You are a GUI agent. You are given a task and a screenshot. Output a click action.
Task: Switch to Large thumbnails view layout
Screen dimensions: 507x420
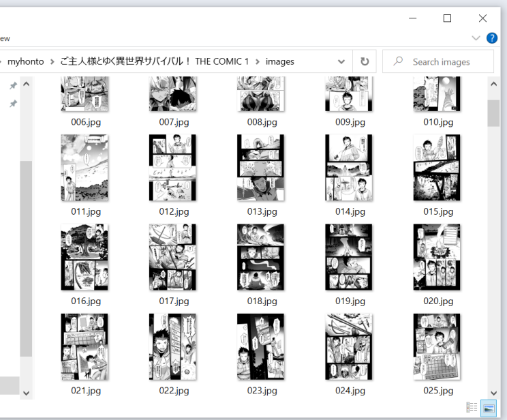click(488, 408)
